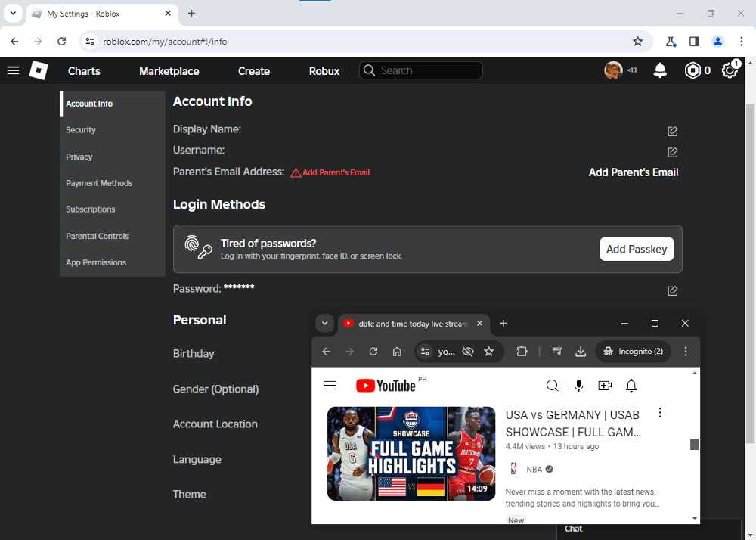This screenshot has width=756, height=540.
Task: Open Roblox settings gear icon
Action: point(730,70)
